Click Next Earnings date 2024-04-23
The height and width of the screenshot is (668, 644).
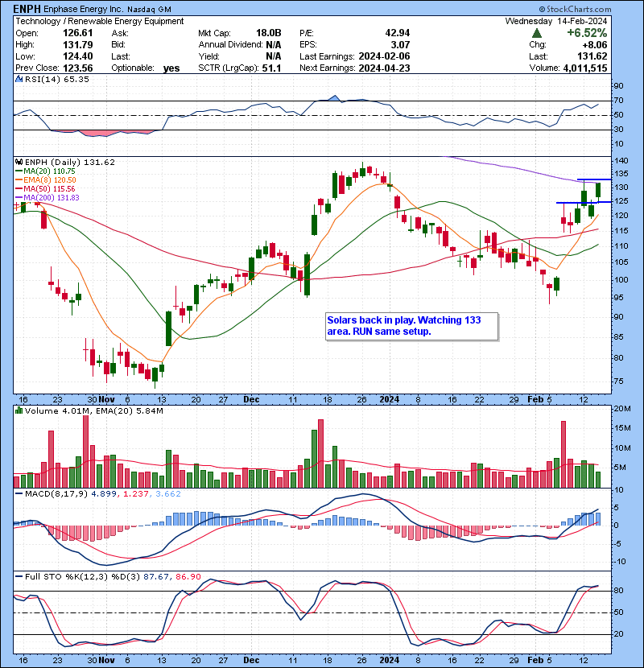tap(384, 68)
